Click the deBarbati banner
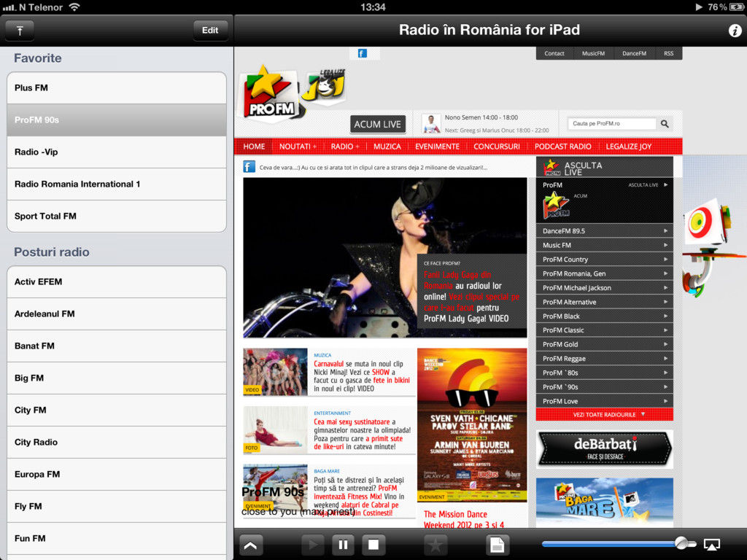747x560 pixels. click(605, 449)
